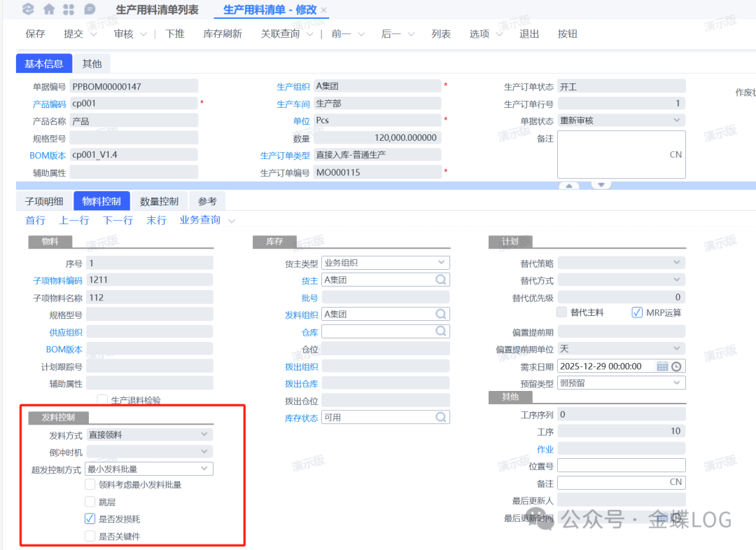Click the 位置号 input field
This screenshot has height=550, width=756.
coord(621,465)
